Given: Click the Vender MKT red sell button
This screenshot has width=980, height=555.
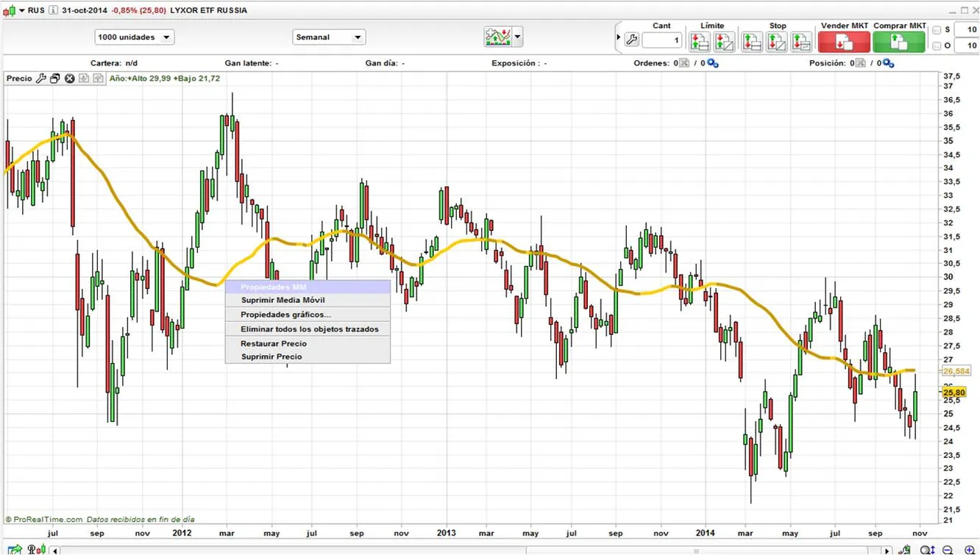Looking at the screenshot, I should click(x=843, y=41).
